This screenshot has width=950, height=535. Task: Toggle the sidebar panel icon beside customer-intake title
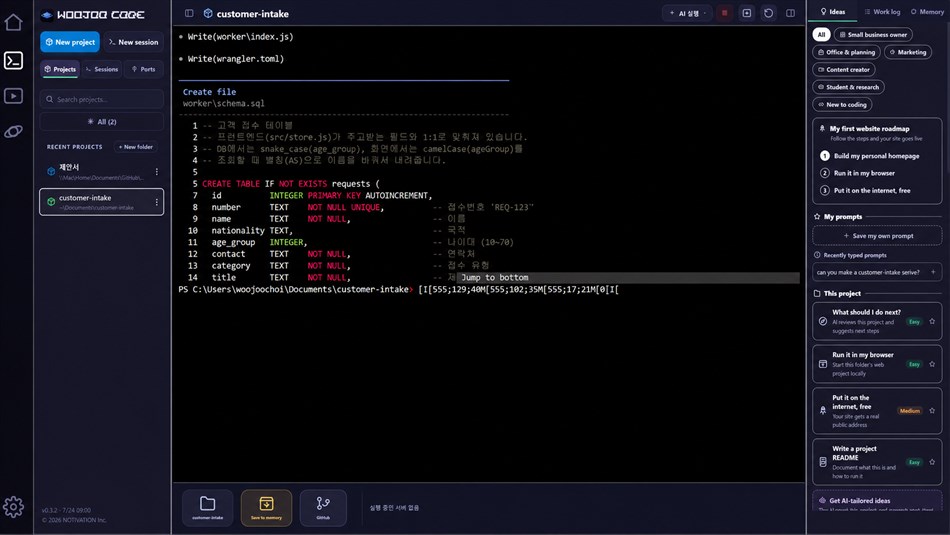[x=189, y=13]
